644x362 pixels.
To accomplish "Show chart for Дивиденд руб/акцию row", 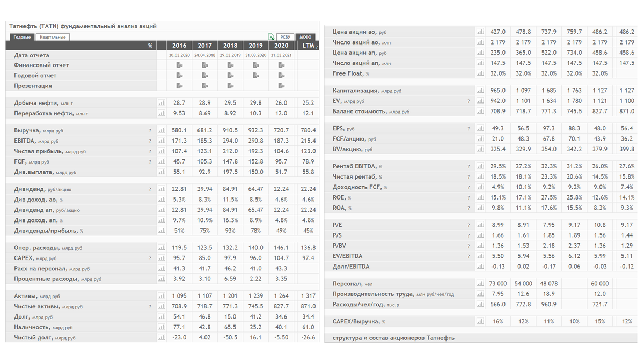I will pyautogui.click(x=161, y=189).
